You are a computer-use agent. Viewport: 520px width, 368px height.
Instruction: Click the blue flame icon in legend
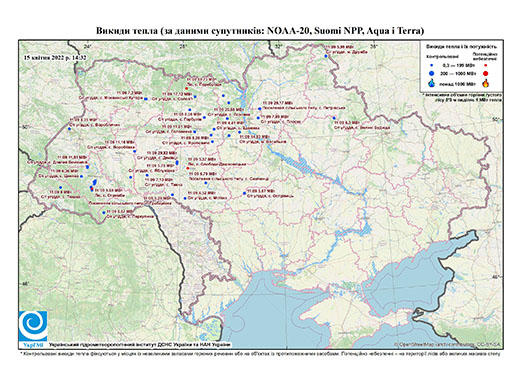tap(432, 83)
